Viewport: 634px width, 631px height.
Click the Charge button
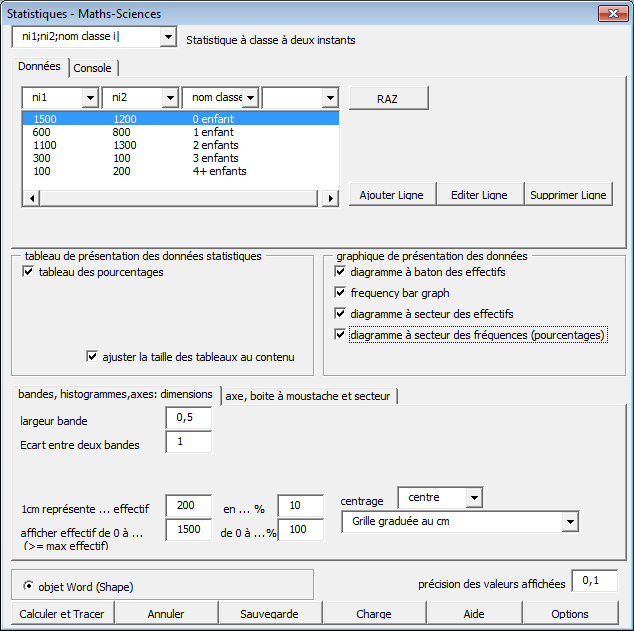[x=374, y=614]
